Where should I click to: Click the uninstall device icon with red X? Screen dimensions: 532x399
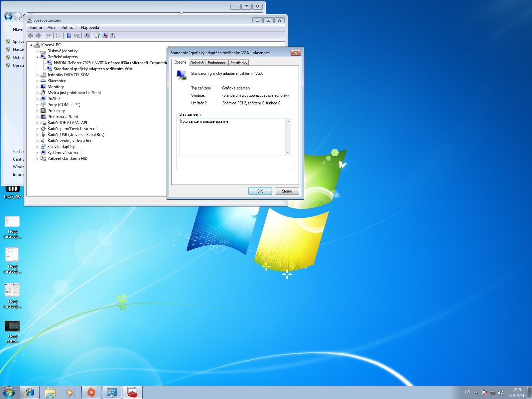(x=105, y=36)
